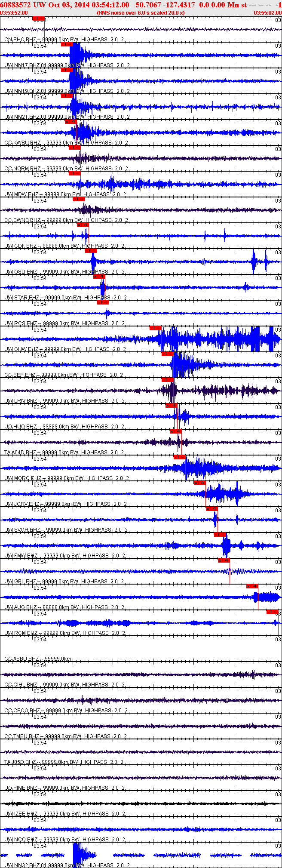Image resolution: width=282 pixels, height=868 pixels.
Task: Click the red pick marker on UW.MDW trace
Action: [x=75, y=173]
